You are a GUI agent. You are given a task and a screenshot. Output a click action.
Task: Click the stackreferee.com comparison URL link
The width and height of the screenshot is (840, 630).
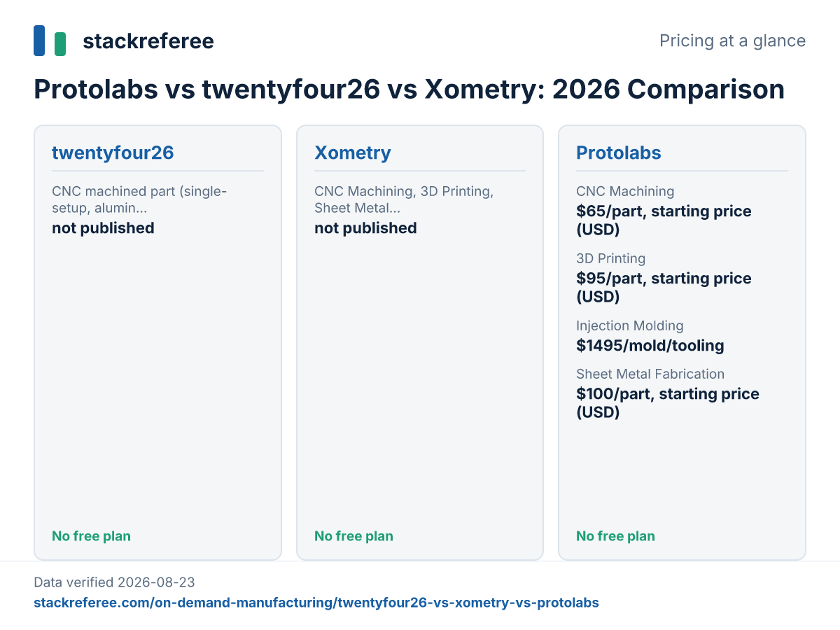click(316, 603)
